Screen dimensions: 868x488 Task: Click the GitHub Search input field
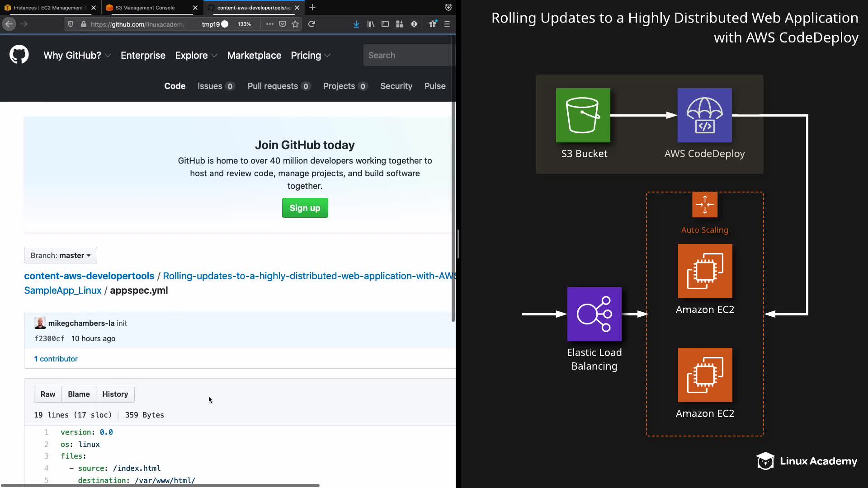pos(407,55)
